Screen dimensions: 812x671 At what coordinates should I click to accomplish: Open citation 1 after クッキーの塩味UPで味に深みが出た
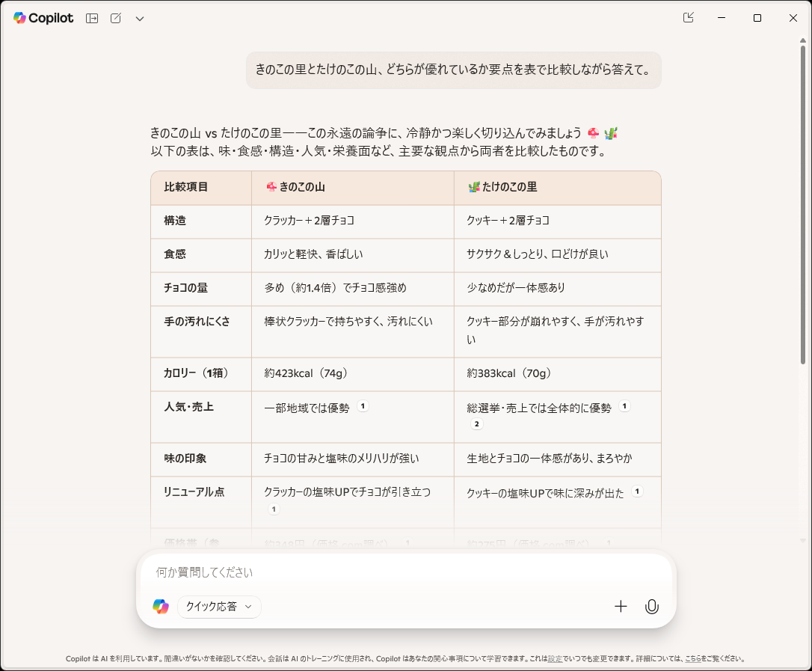tap(636, 491)
